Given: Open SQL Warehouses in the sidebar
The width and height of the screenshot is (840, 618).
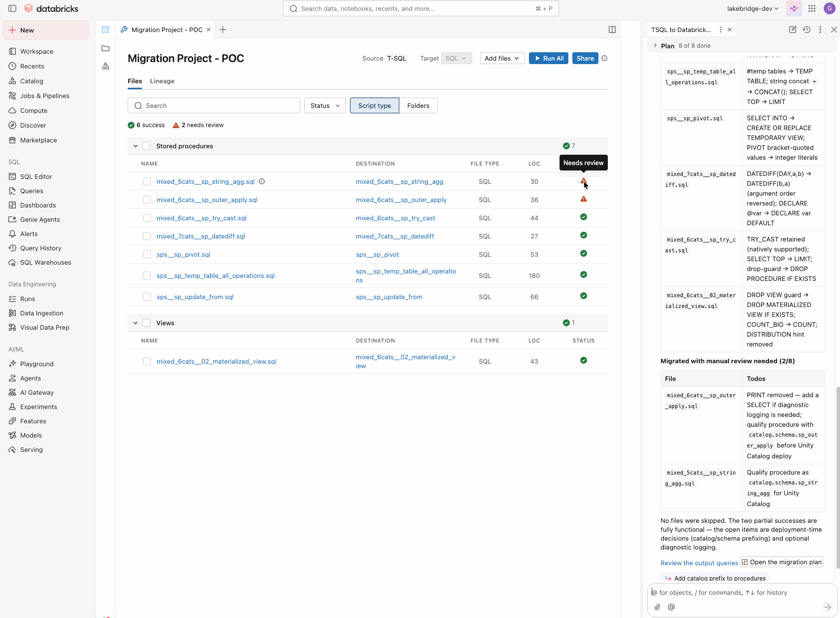Looking at the screenshot, I should pyautogui.click(x=45, y=262).
